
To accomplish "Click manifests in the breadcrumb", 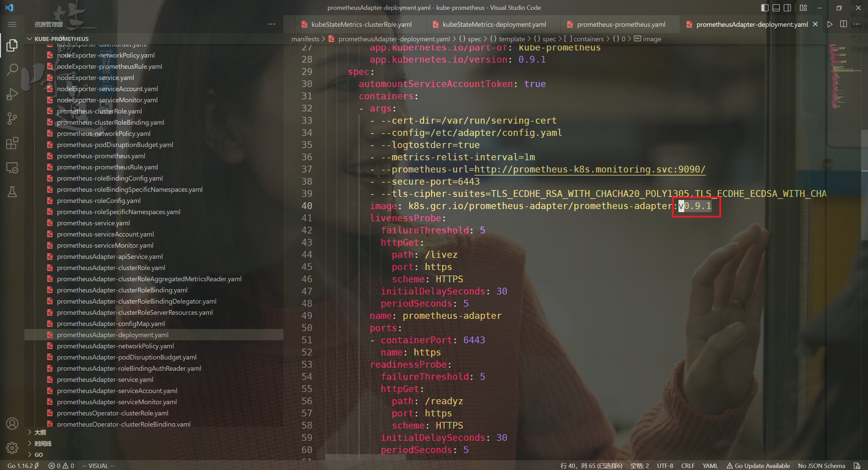I will point(305,39).
